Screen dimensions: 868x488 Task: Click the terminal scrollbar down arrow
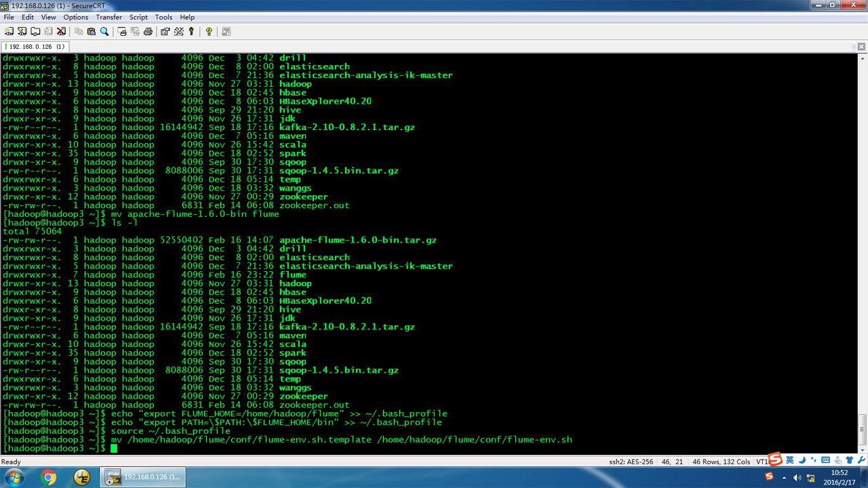click(862, 450)
